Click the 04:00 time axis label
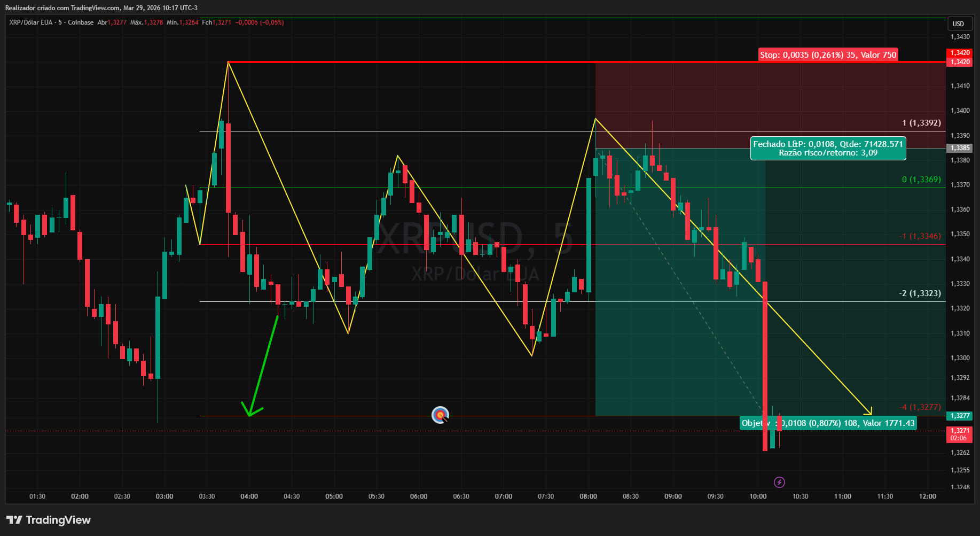This screenshot has width=980, height=536. (x=249, y=496)
